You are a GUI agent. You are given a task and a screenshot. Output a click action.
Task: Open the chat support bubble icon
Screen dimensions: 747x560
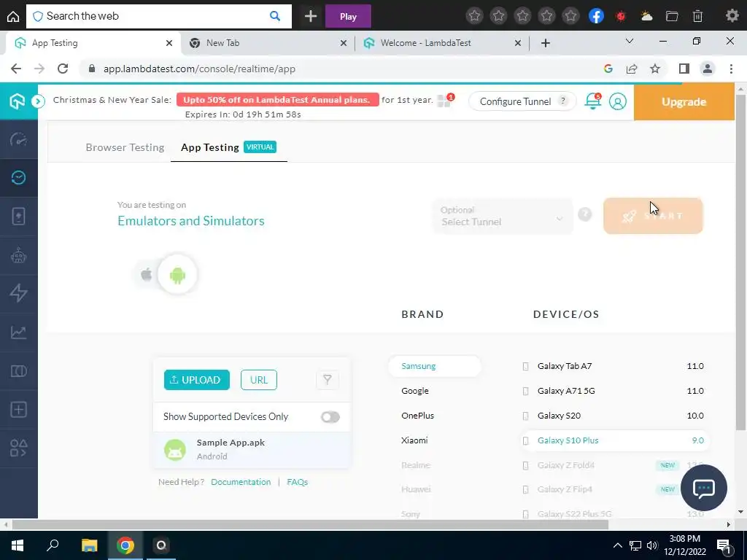704,488
